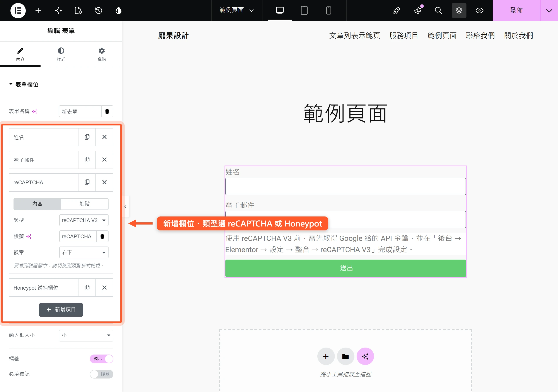Click canvas Build with AI sparkle button
This screenshot has height=392, width=558.
tap(365, 357)
